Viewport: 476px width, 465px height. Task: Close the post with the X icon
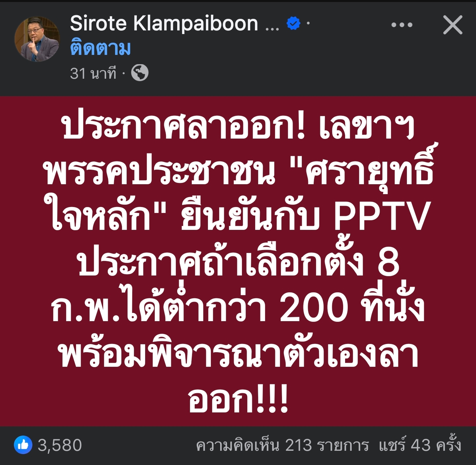(x=453, y=25)
